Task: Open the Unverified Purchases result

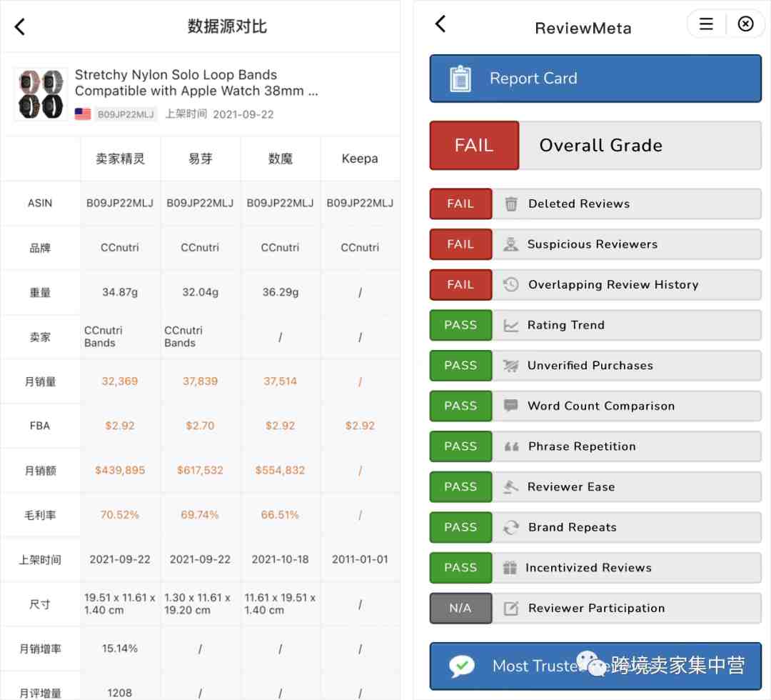Action: (x=595, y=366)
